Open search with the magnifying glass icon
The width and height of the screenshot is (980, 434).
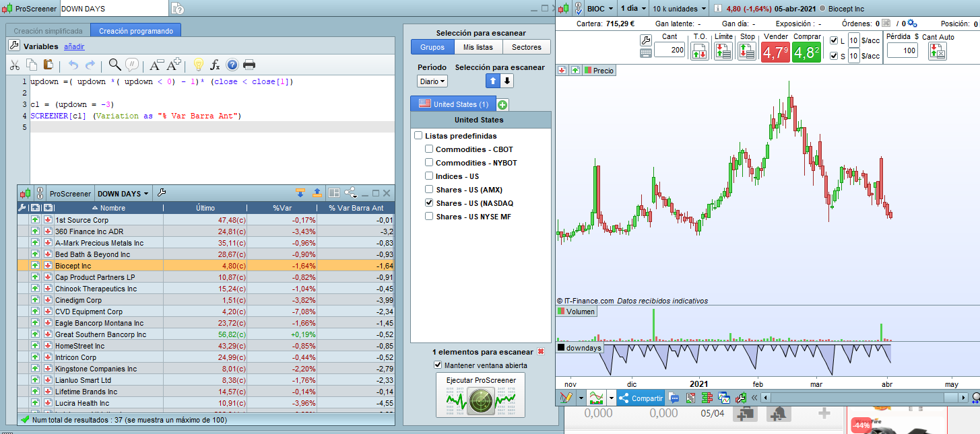click(115, 65)
